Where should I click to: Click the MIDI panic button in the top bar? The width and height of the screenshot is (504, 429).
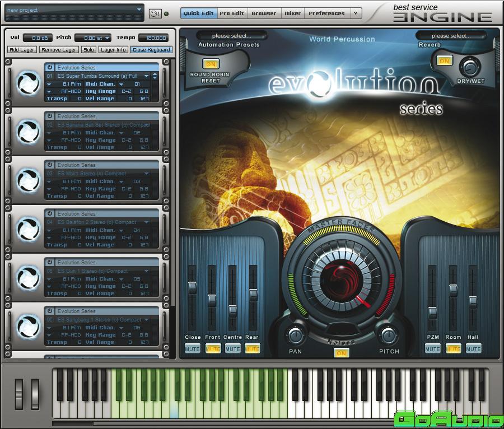[155, 13]
